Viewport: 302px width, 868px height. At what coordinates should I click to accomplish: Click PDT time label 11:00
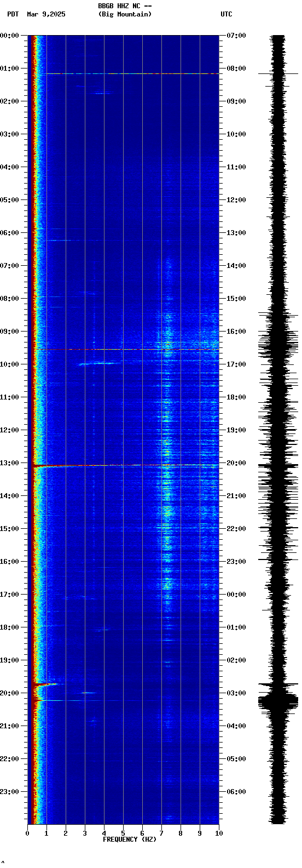coord(10,397)
